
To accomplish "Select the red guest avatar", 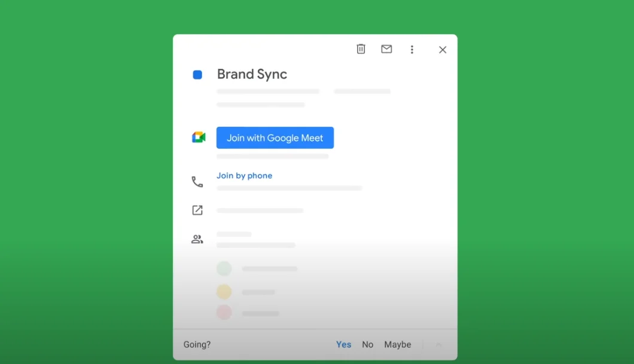I will tap(224, 312).
